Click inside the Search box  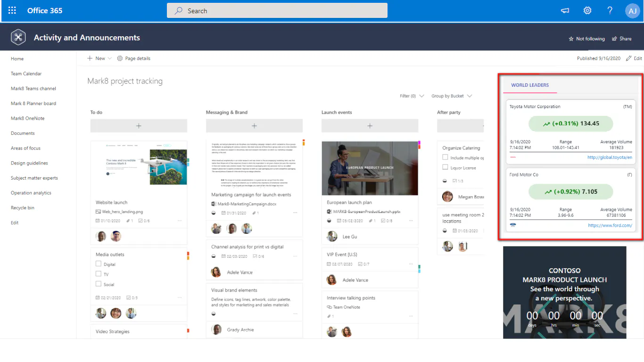click(277, 10)
